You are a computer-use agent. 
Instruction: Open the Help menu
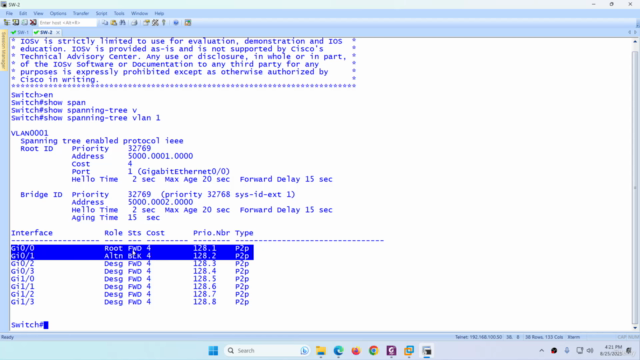[x=159, y=13]
